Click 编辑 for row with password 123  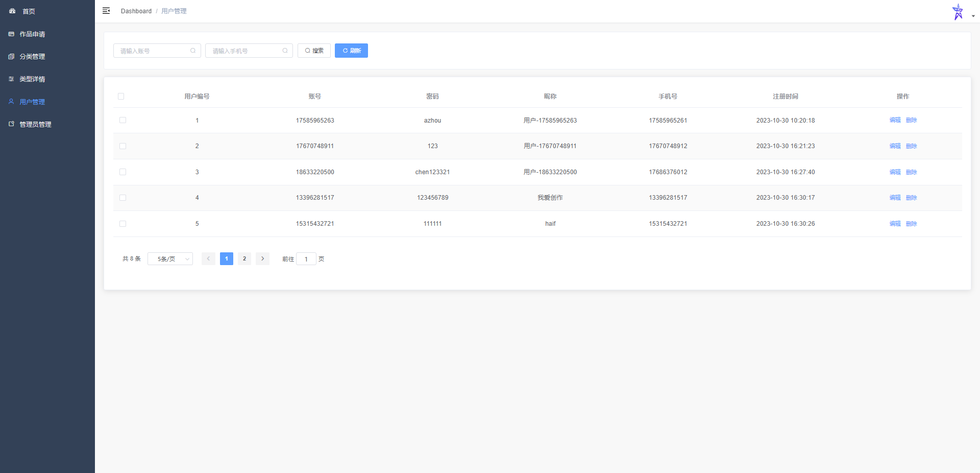click(895, 146)
